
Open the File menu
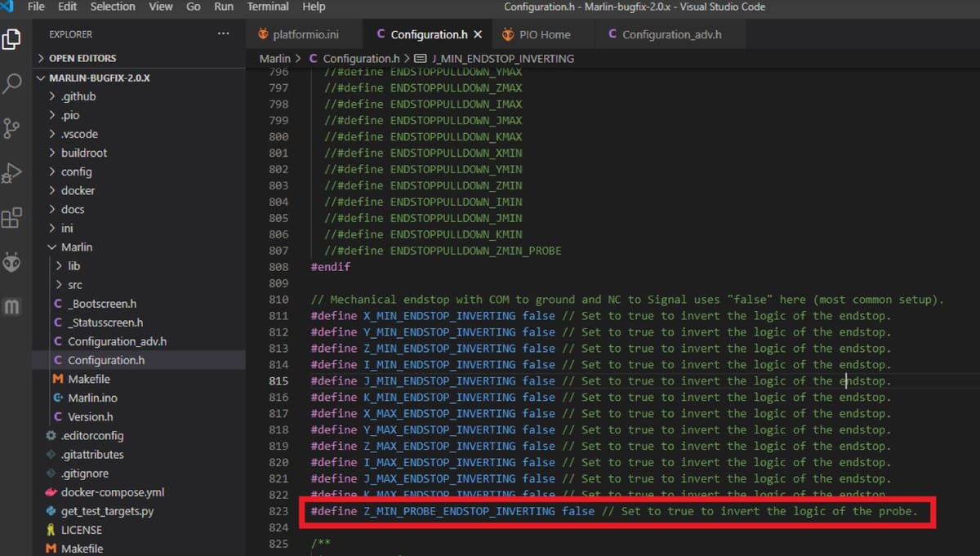(36, 7)
